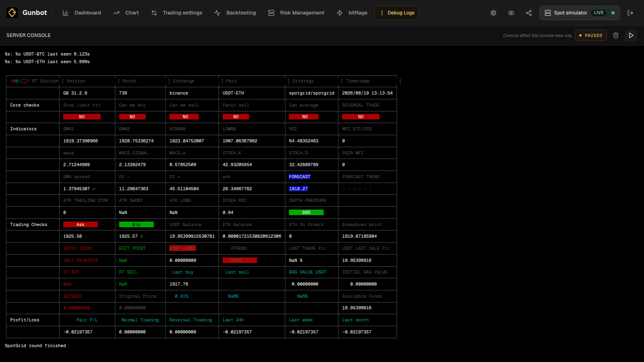Select the Debug Logs tab
The height and width of the screenshot is (362, 644).
coord(396,13)
